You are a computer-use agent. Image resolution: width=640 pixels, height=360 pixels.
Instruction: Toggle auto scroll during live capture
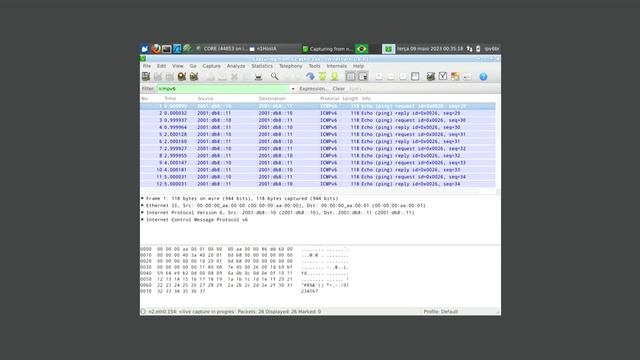pyautogui.click(x=362, y=76)
